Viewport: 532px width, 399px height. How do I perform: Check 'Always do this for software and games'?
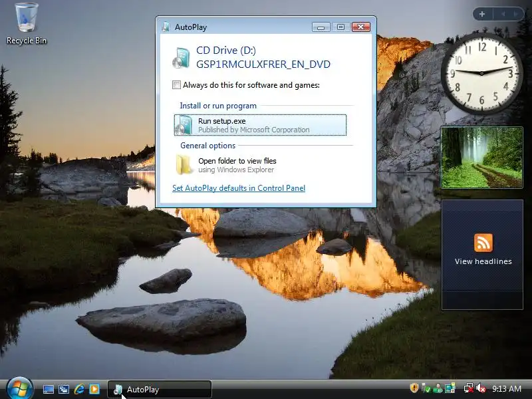click(x=176, y=85)
